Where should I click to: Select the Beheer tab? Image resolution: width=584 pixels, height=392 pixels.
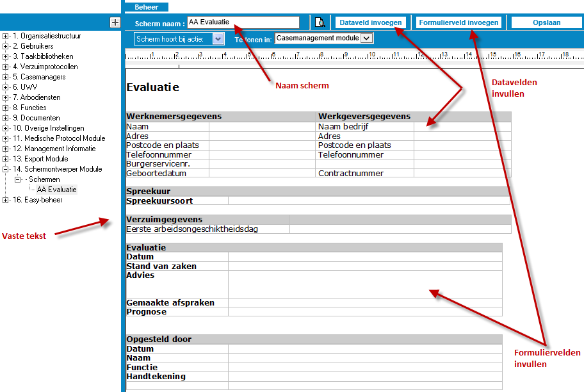point(147,7)
